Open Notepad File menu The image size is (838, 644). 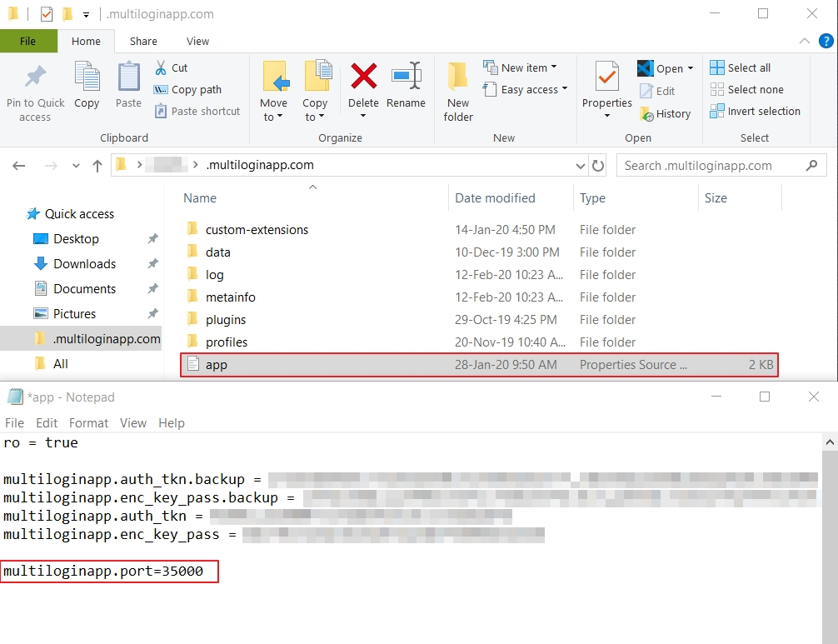click(x=14, y=422)
